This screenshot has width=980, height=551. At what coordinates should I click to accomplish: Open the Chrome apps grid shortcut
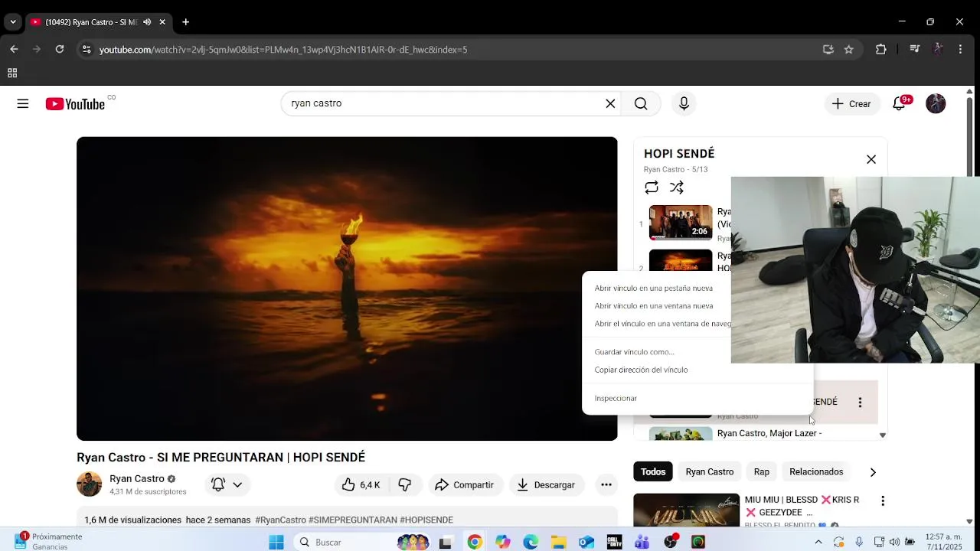click(x=12, y=73)
